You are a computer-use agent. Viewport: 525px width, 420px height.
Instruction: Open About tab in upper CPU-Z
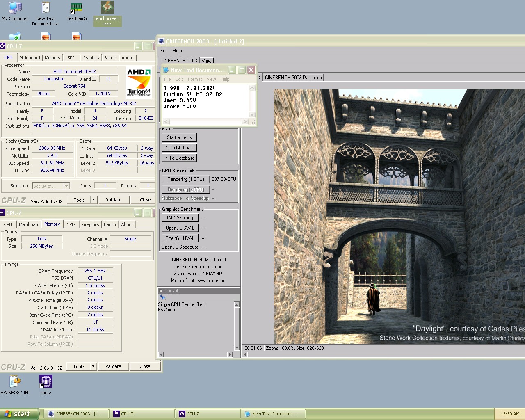[127, 58]
